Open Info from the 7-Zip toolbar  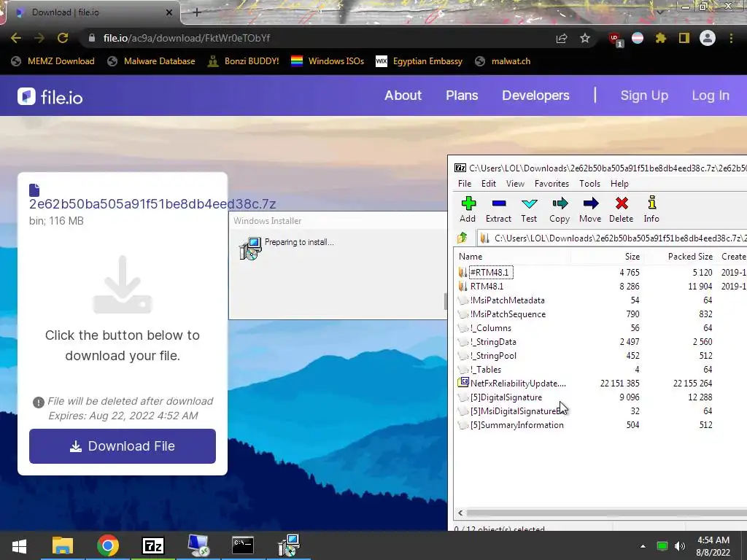651,210
